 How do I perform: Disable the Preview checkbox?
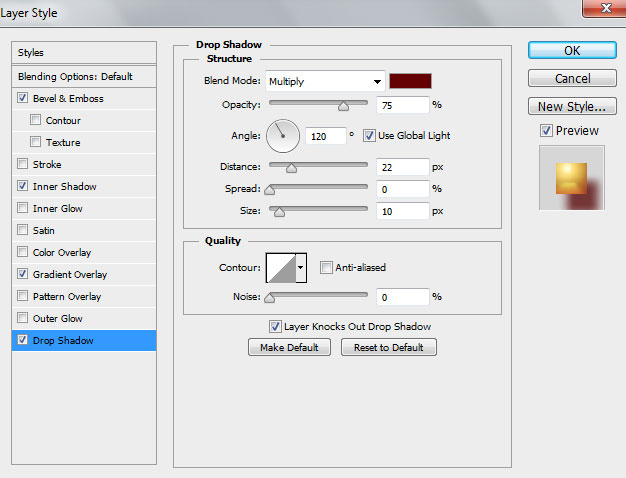pos(546,130)
